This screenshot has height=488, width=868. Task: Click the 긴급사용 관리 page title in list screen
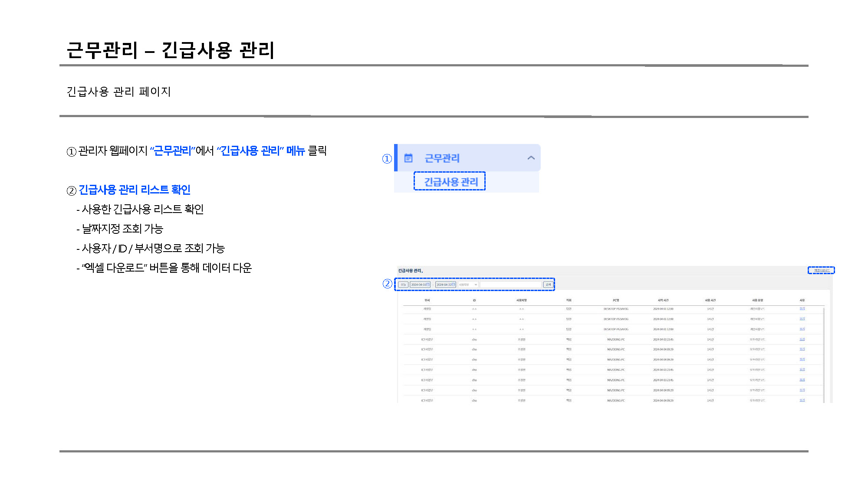pos(411,271)
